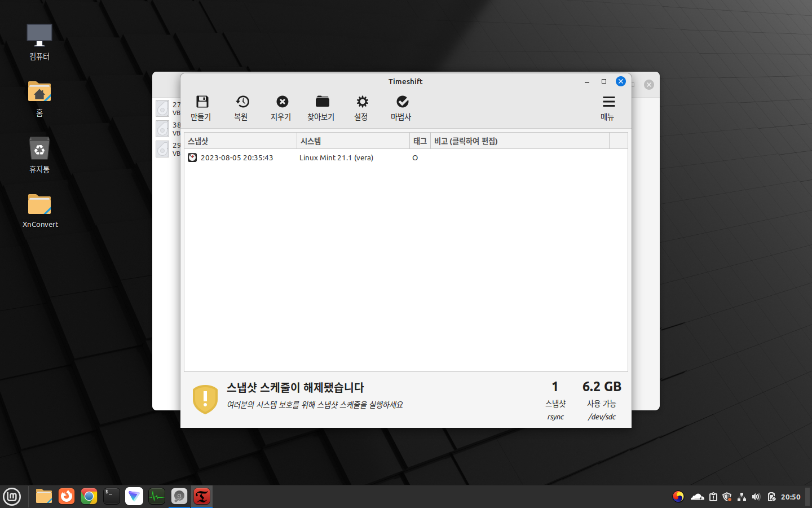Open the 휴지통 trash desktop icon

point(39,155)
